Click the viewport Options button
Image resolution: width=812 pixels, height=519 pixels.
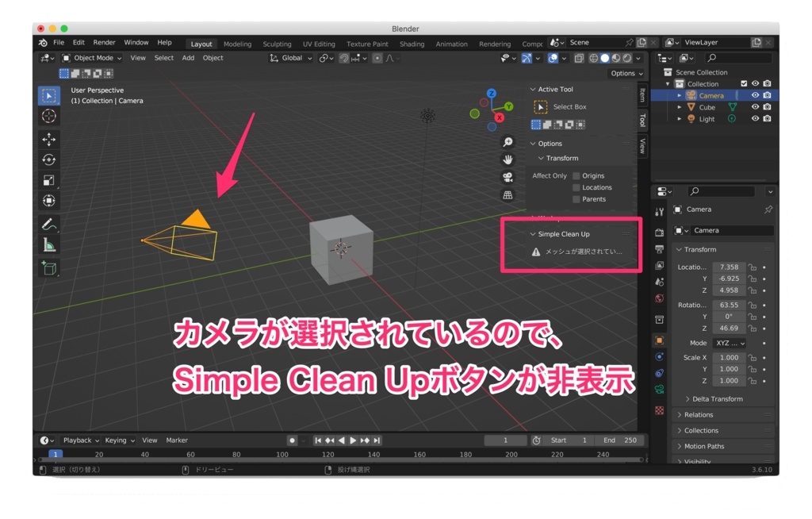click(626, 72)
